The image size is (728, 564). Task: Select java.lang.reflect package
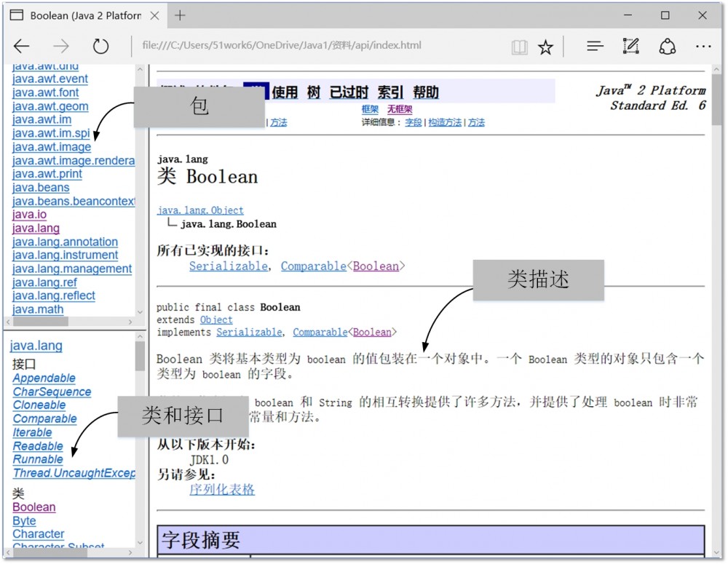[x=53, y=295]
